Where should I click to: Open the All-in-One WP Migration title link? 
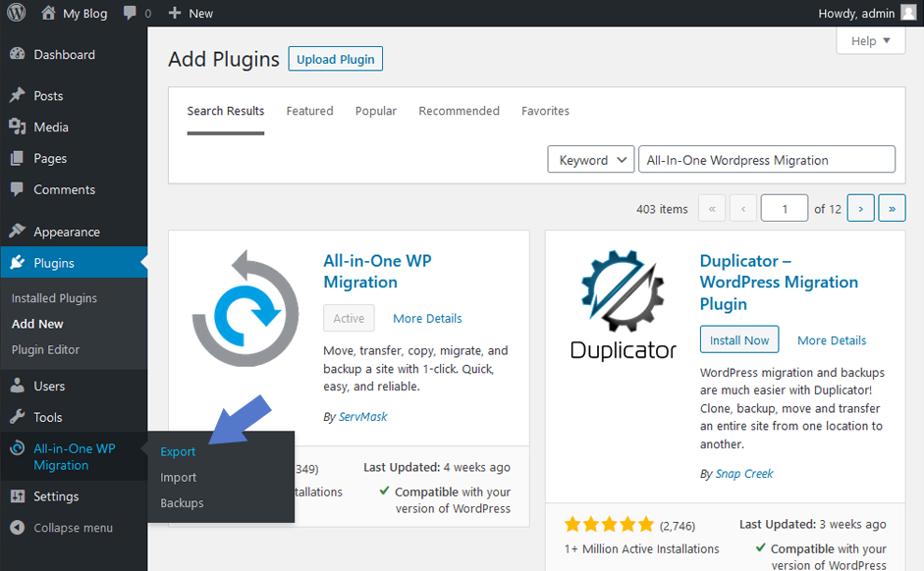377,272
